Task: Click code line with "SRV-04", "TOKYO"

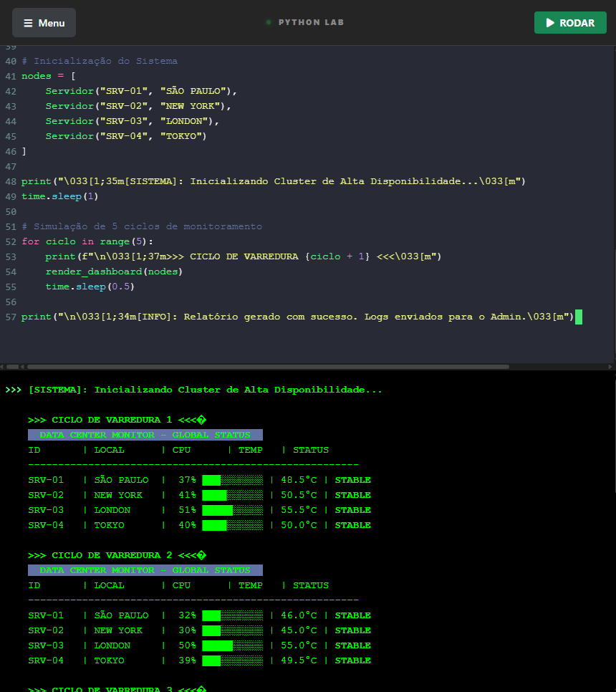Action: pos(126,136)
